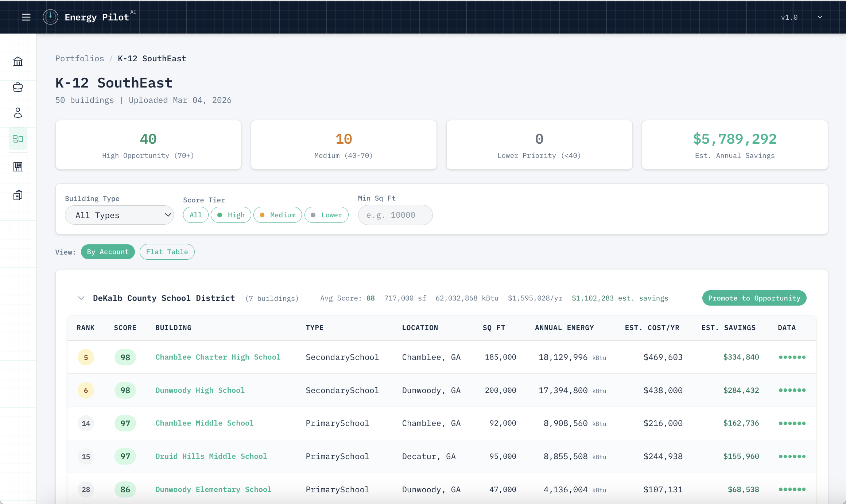Image resolution: width=846 pixels, height=504 pixels.
Task: Collapse the DeKalb County School District section
Action: pyautogui.click(x=81, y=298)
